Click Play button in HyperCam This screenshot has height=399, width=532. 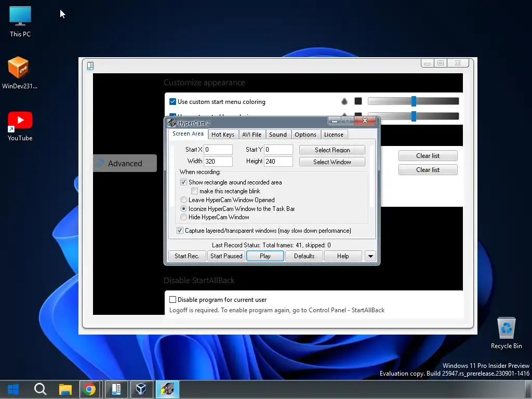pyautogui.click(x=265, y=256)
